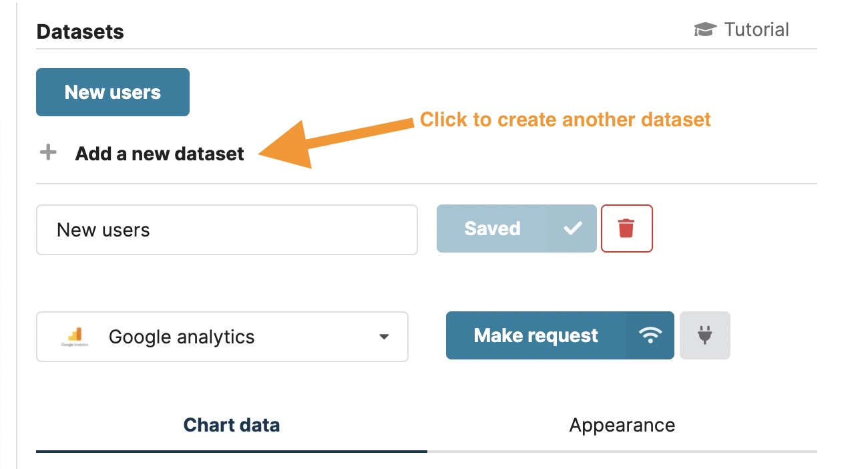Viewport: 868px width, 469px height.
Task: Open the Google analytics data source dropdown
Action: pos(222,337)
